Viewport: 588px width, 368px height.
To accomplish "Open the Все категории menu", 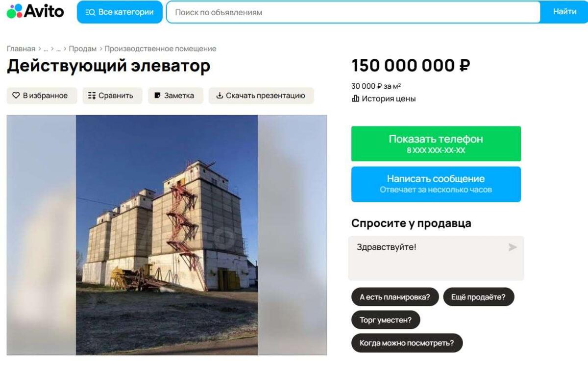I will click(120, 12).
